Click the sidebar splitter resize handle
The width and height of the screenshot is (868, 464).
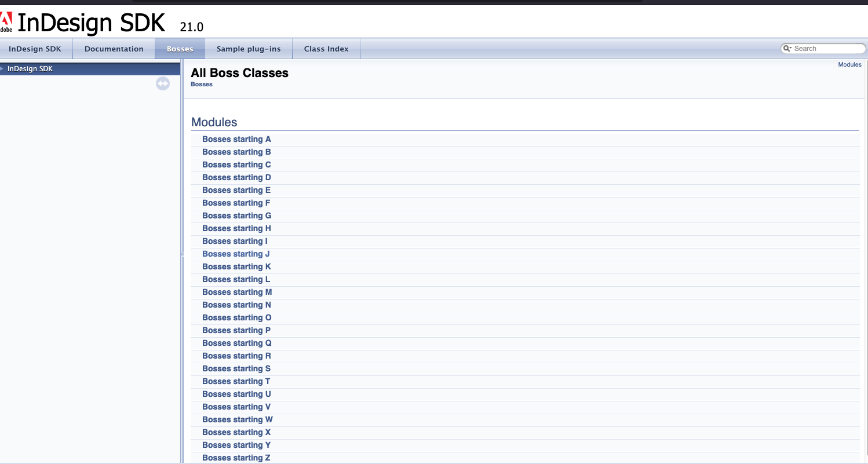(x=182, y=255)
